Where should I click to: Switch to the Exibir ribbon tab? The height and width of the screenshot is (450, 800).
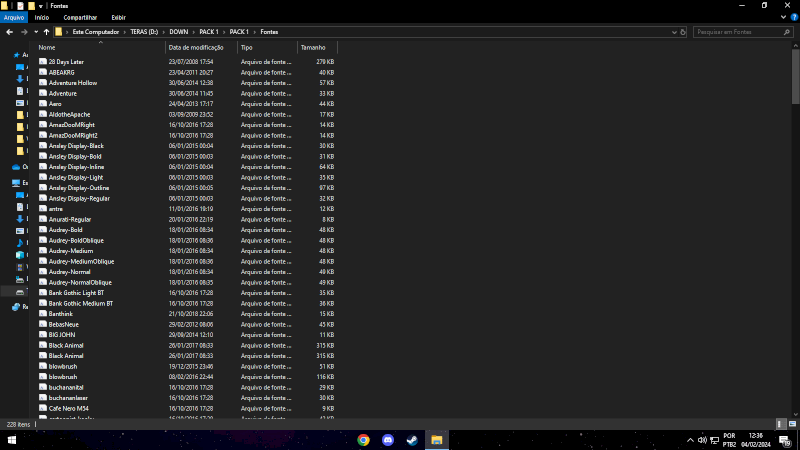(x=118, y=17)
